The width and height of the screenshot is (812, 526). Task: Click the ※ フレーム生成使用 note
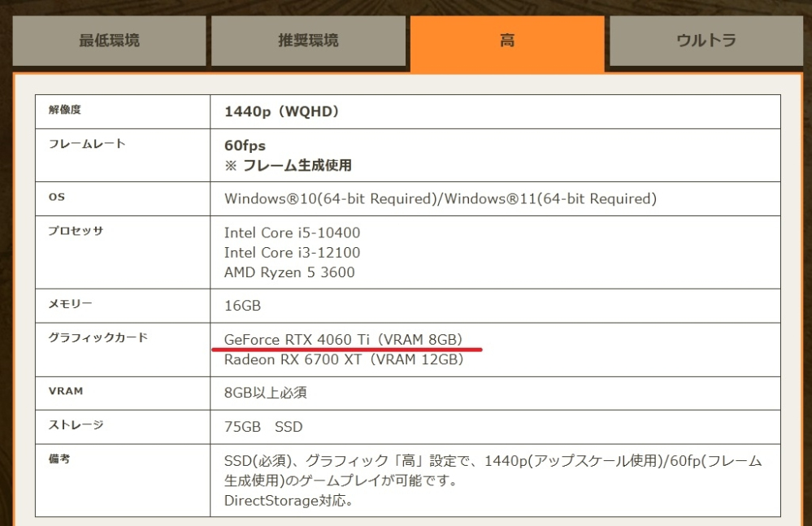[x=288, y=166]
